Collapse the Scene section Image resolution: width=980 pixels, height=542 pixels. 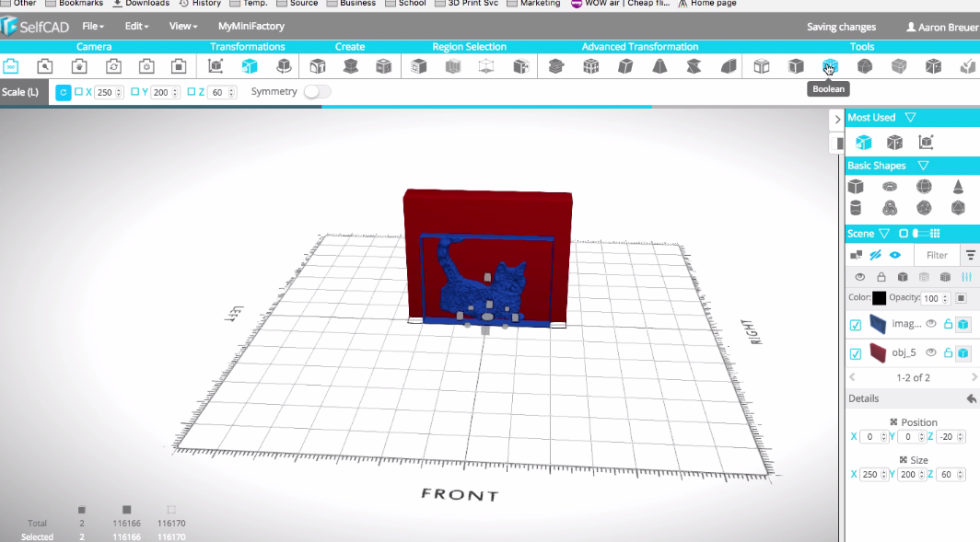[884, 234]
